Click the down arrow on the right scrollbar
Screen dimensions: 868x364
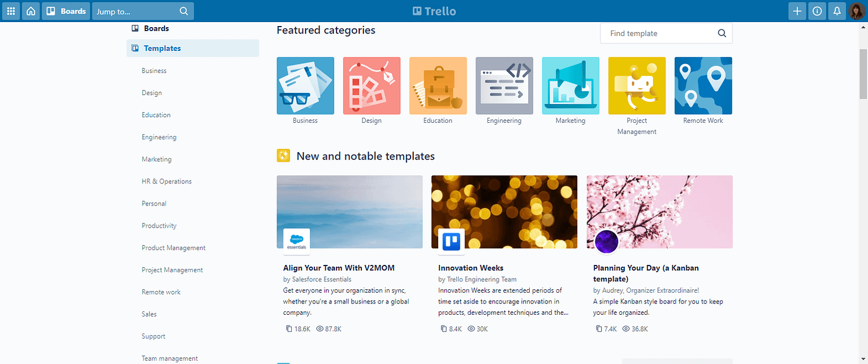point(864,359)
